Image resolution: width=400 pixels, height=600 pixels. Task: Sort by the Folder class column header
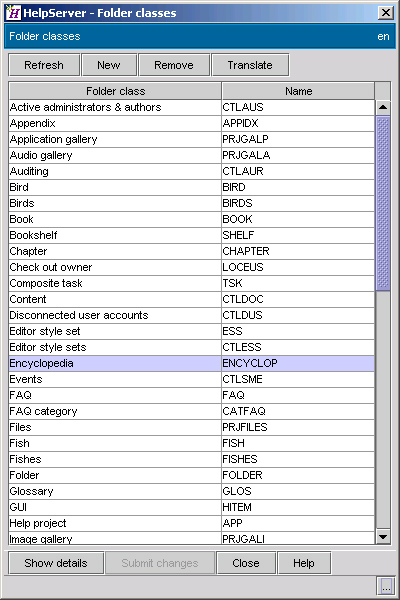click(115, 91)
